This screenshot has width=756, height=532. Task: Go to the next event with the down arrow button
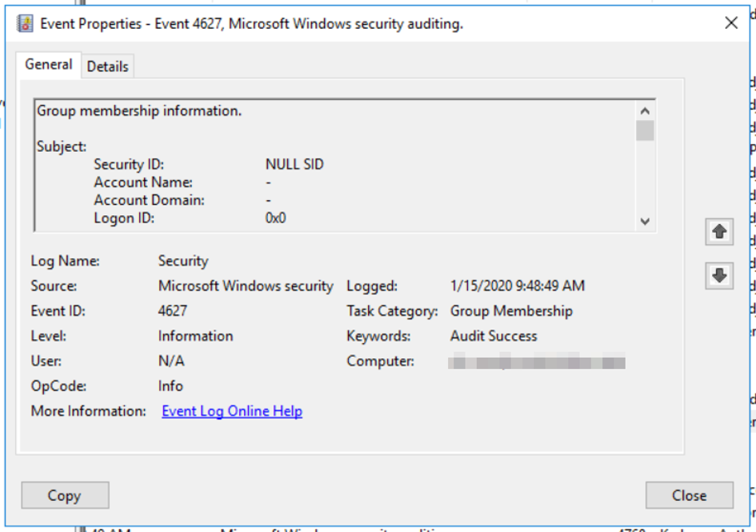tap(719, 276)
